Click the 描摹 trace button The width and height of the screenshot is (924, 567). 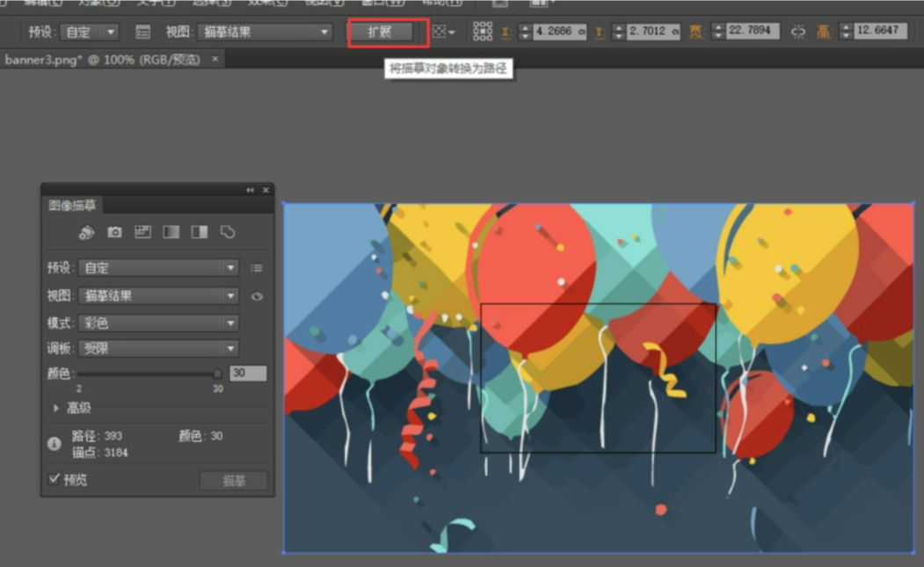(234, 481)
